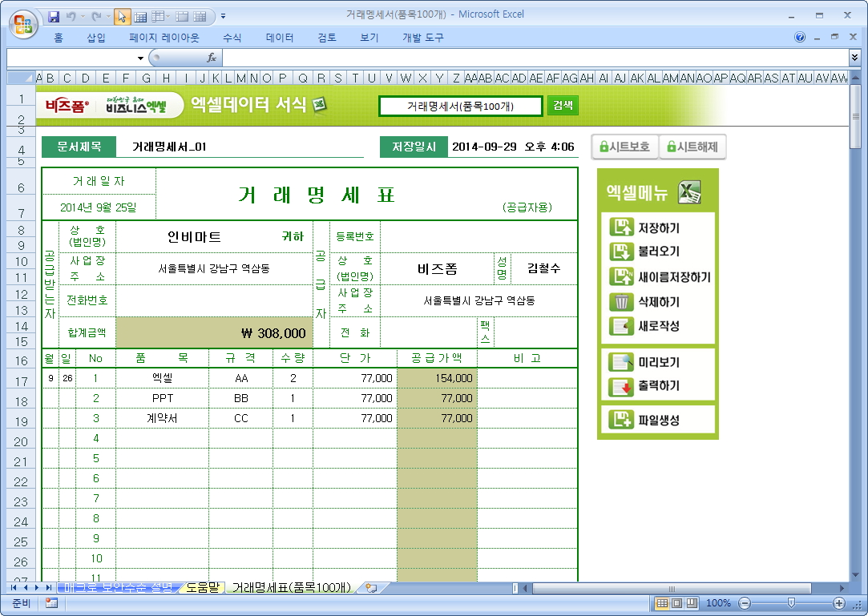868x616 pixels.
Task: Click the 미리보기 preview icon
Action: [x=621, y=362]
